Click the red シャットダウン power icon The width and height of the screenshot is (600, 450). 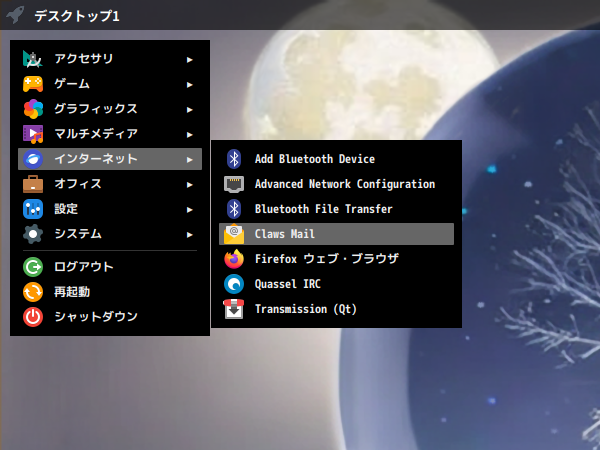(x=33, y=317)
